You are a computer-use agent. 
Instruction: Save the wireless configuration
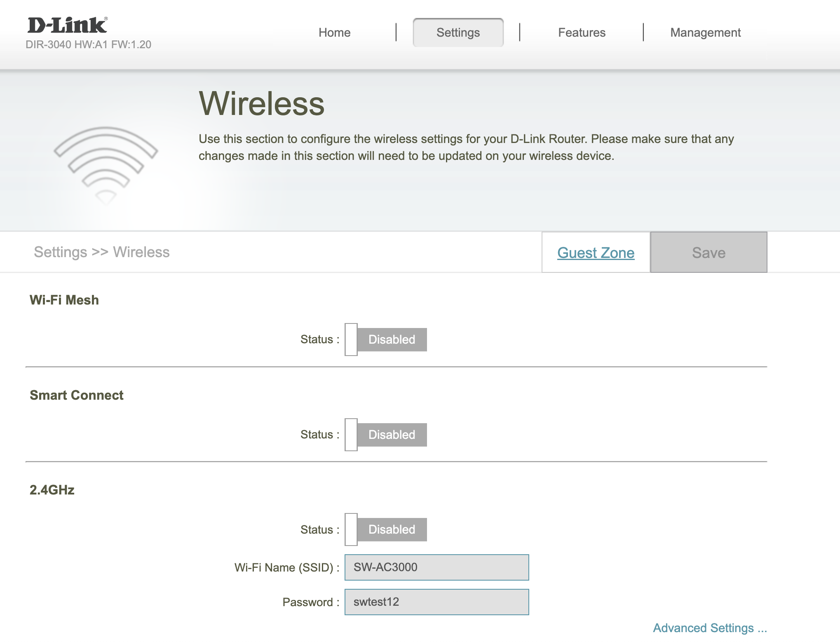pos(709,253)
